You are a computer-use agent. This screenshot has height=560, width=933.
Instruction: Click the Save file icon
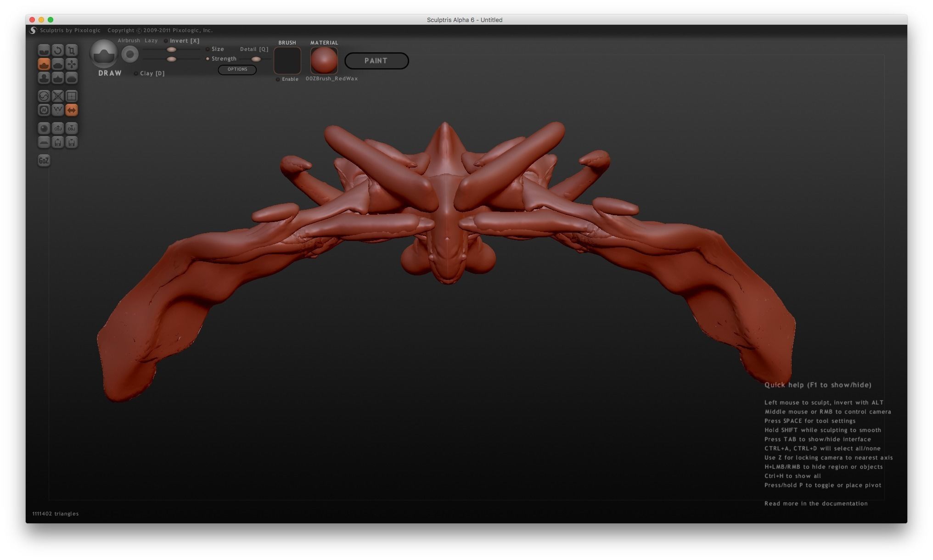(71, 142)
